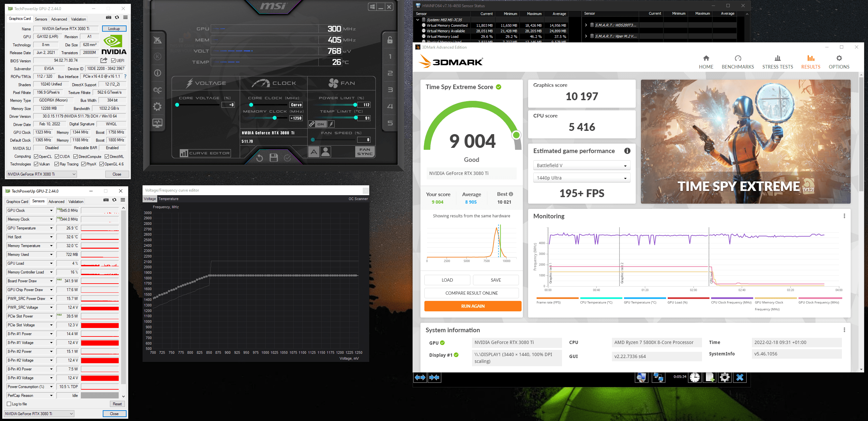This screenshot has height=421, width=868.
Task: Click the Reset button in GPU-Z Sensors
Action: [117, 404]
